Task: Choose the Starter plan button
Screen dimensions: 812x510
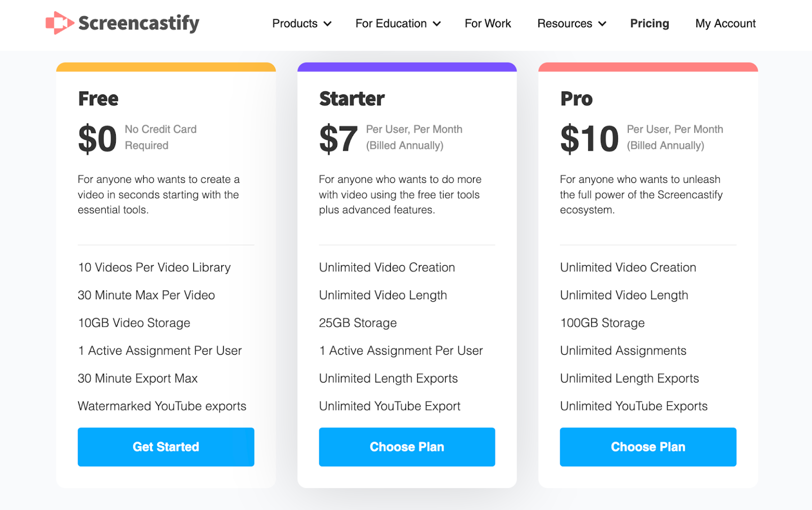Action: [407, 447]
